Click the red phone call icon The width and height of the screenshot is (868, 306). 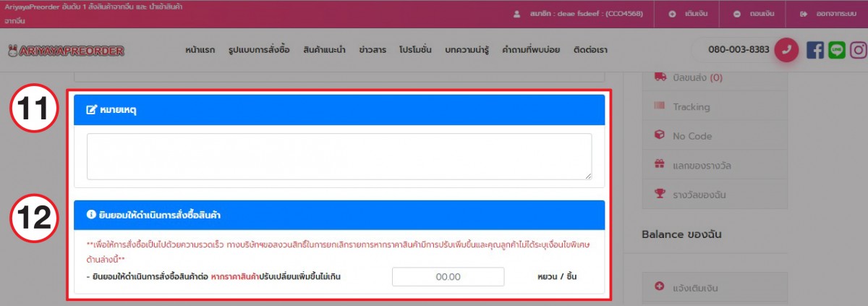coord(786,50)
